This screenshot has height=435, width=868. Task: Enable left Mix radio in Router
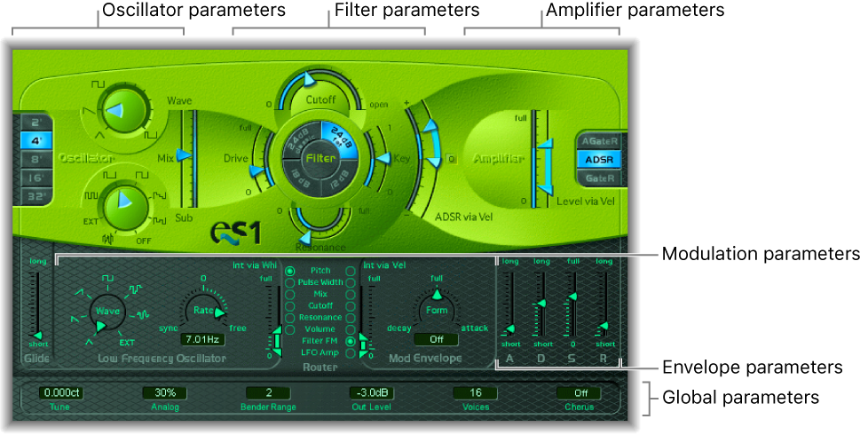(289, 295)
